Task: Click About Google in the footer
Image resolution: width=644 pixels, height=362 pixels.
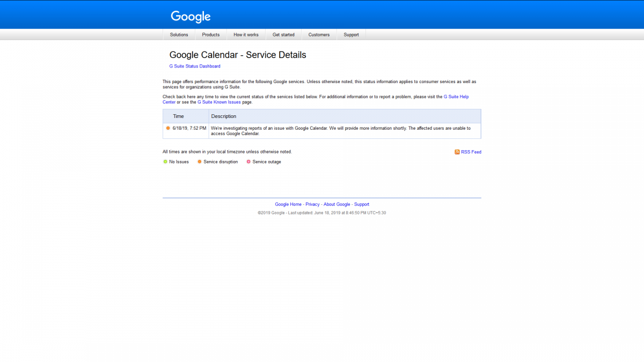Action: (336, 204)
